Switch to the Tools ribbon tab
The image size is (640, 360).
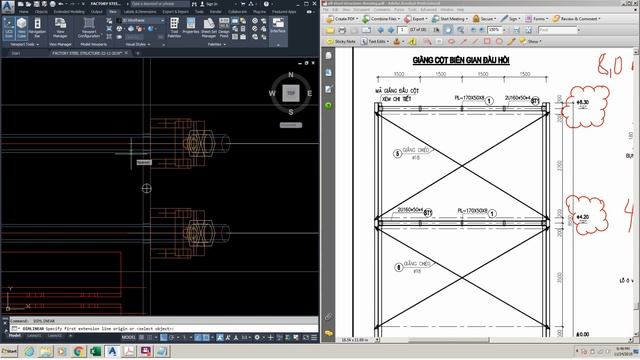coord(199,12)
